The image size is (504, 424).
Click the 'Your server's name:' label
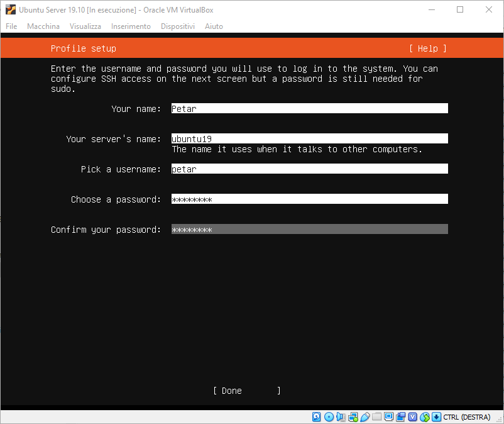[114, 139]
